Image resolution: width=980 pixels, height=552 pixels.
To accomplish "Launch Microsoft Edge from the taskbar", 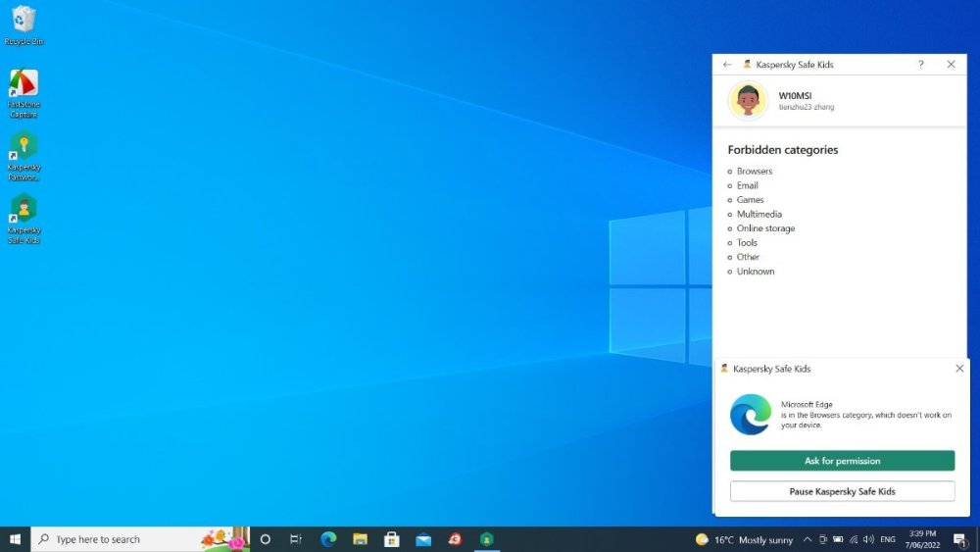I will tap(328, 539).
